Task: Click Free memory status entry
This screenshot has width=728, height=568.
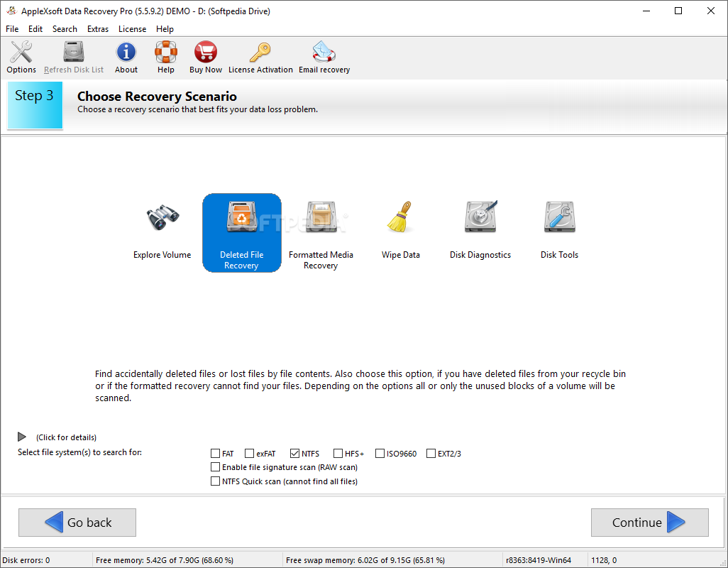Action: coord(165,560)
